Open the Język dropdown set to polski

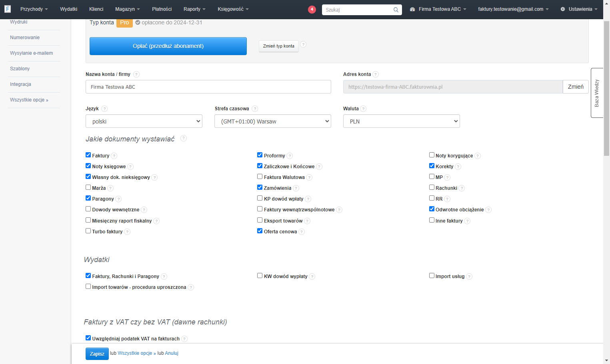click(x=144, y=121)
